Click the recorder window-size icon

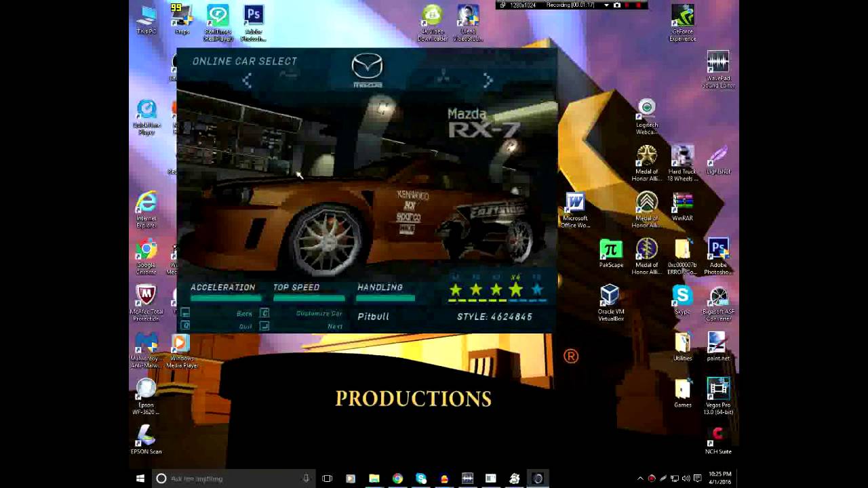point(502,5)
